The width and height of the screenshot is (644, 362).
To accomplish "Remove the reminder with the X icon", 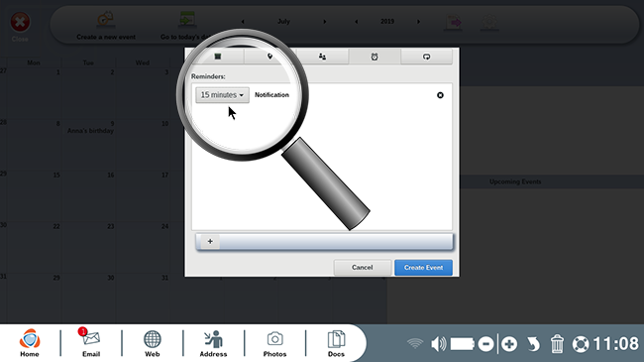I will (440, 95).
